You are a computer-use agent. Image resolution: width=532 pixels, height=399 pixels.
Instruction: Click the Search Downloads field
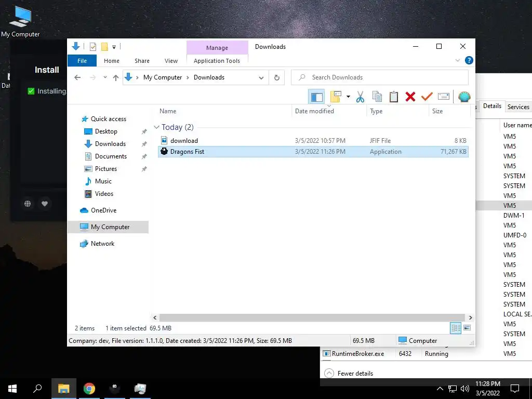point(380,77)
